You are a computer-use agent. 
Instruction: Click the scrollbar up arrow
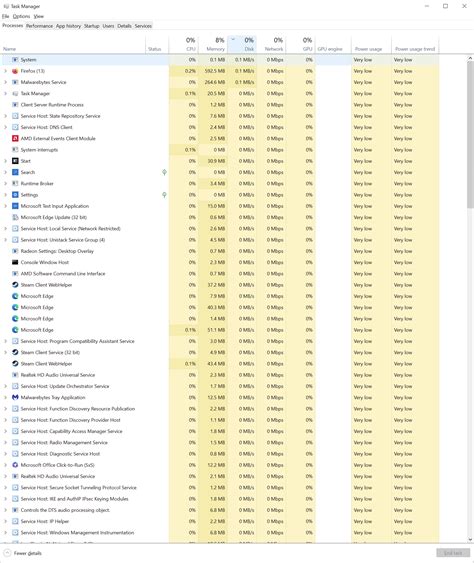point(470,58)
